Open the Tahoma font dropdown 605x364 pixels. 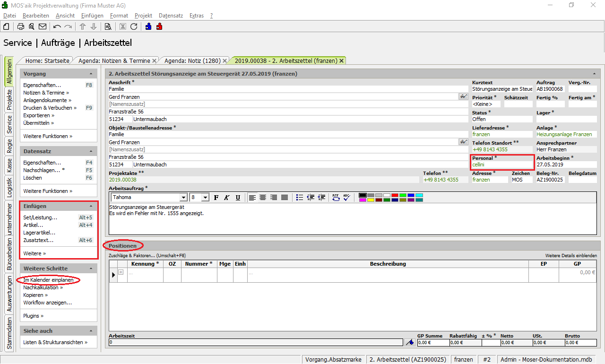183,197
